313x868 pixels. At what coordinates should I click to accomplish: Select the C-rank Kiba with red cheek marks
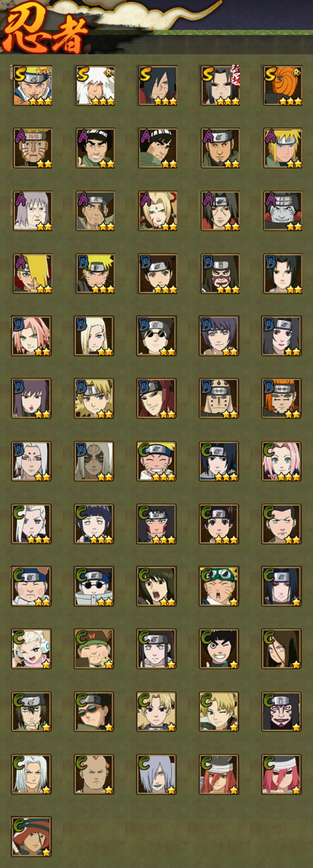click(x=156, y=524)
